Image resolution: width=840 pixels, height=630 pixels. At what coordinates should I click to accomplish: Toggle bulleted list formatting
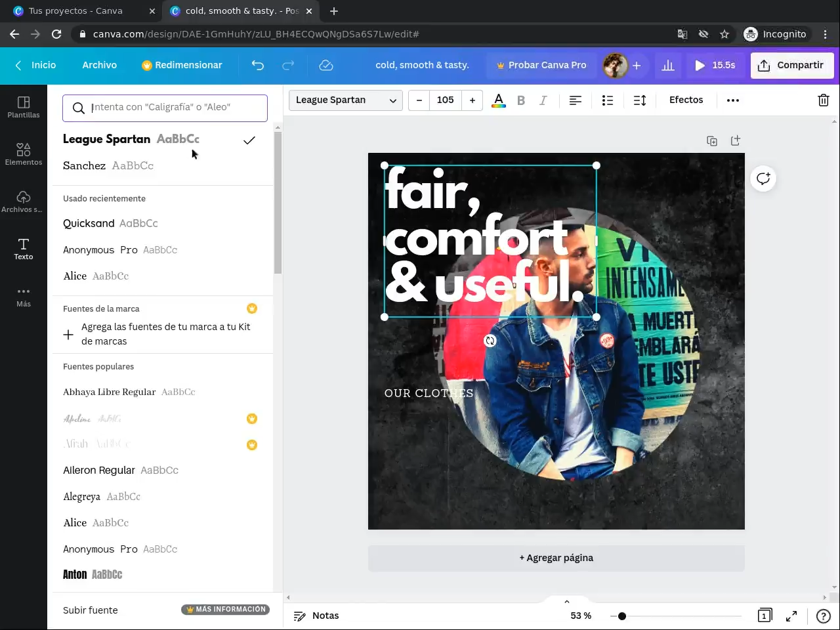pos(608,100)
